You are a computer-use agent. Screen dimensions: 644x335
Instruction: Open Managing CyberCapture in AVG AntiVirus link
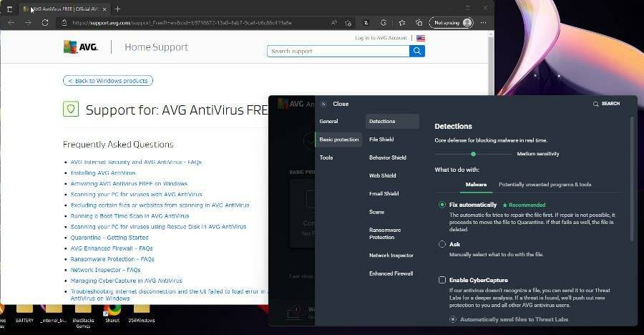(x=126, y=281)
